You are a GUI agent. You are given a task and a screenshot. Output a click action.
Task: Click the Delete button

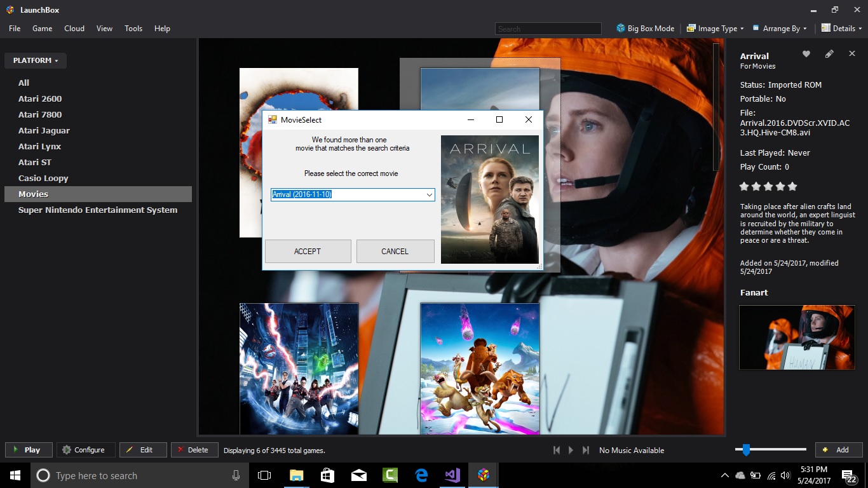194,450
